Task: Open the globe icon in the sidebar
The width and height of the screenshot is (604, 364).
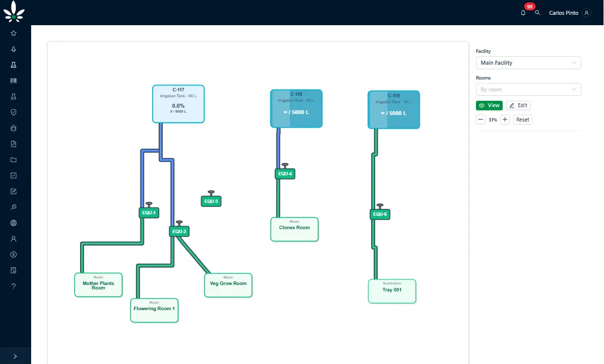Action: tap(13, 223)
